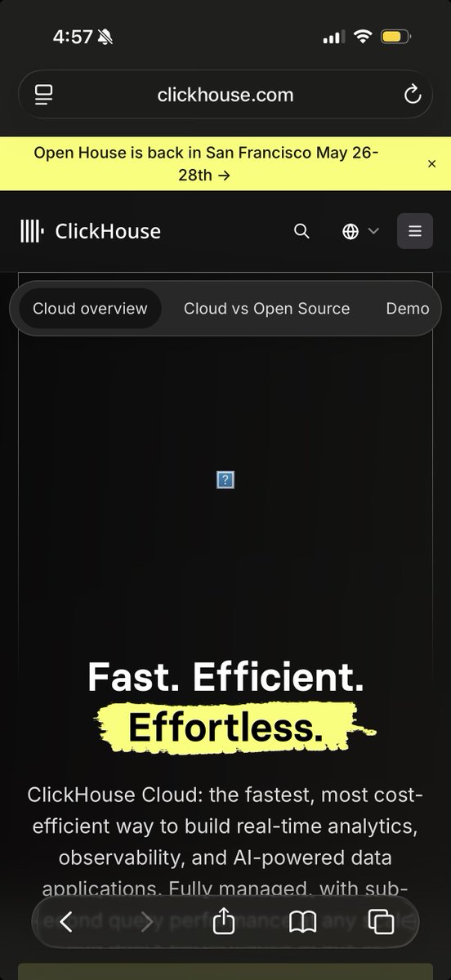Screen dimensions: 451x980
Task: Open the Open House San Francisco announcement link
Action: [x=206, y=163]
